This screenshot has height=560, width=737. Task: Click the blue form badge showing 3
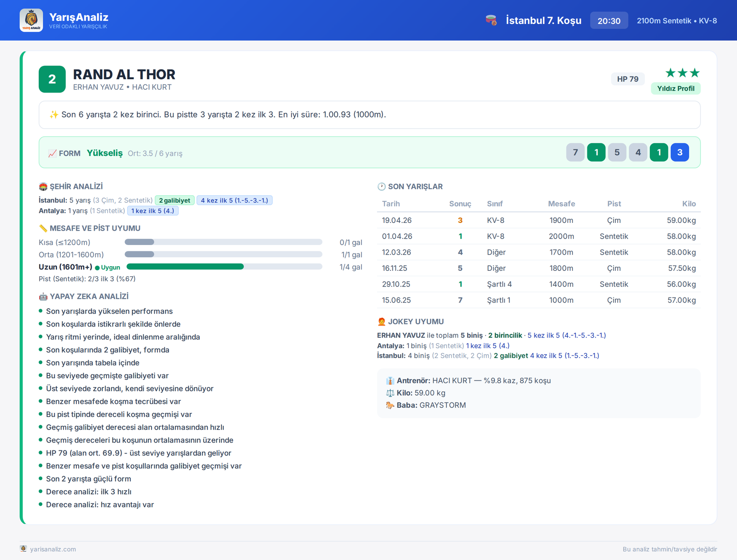click(x=680, y=152)
